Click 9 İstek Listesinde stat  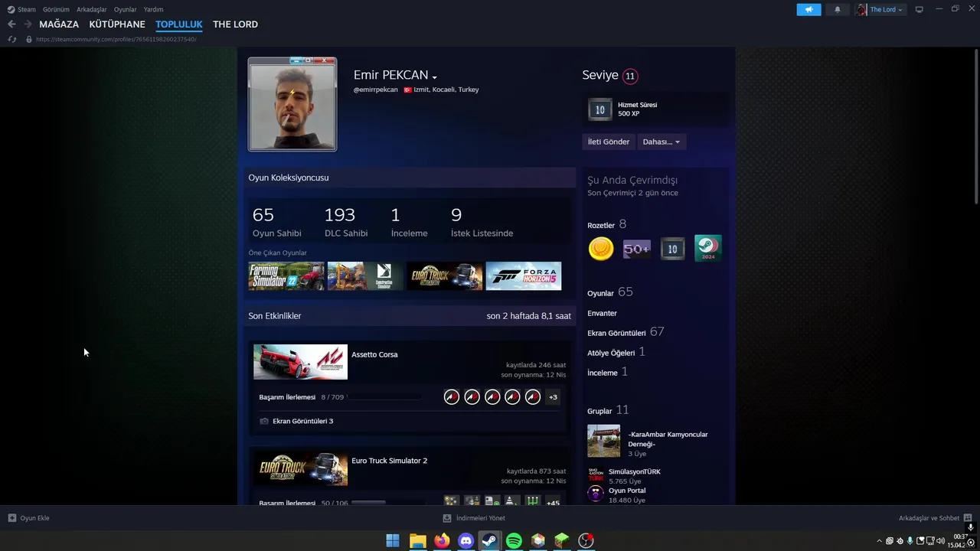[482, 222]
